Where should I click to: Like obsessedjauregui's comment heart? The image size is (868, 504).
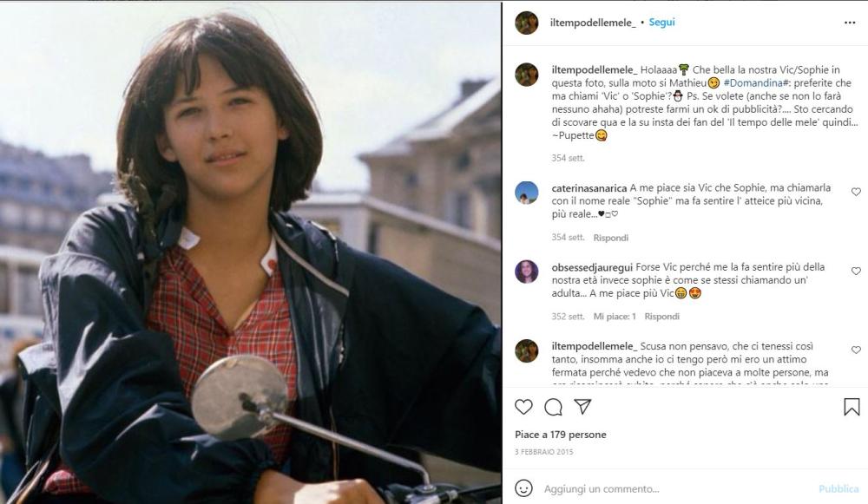pyautogui.click(x=856, y=272)
